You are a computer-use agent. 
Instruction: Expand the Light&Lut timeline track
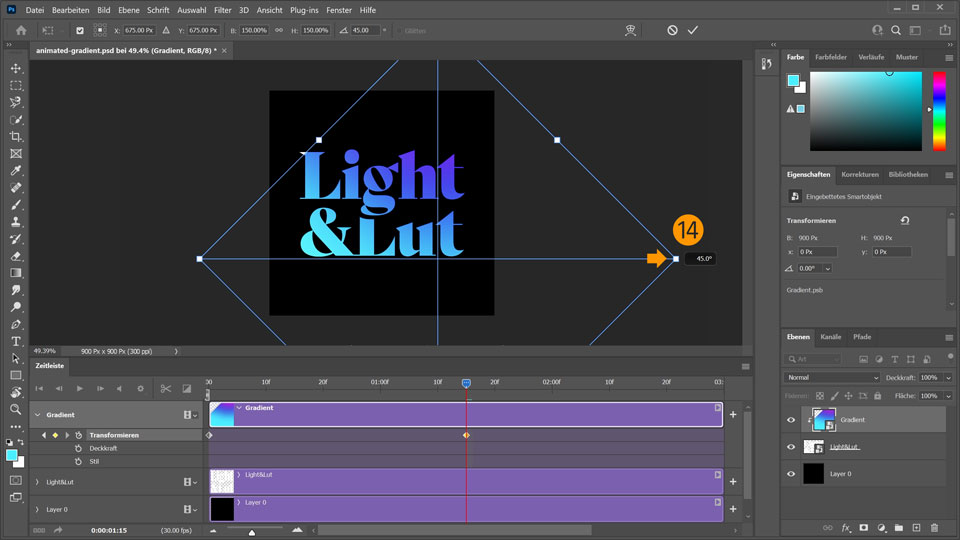[x=37, y=482]
